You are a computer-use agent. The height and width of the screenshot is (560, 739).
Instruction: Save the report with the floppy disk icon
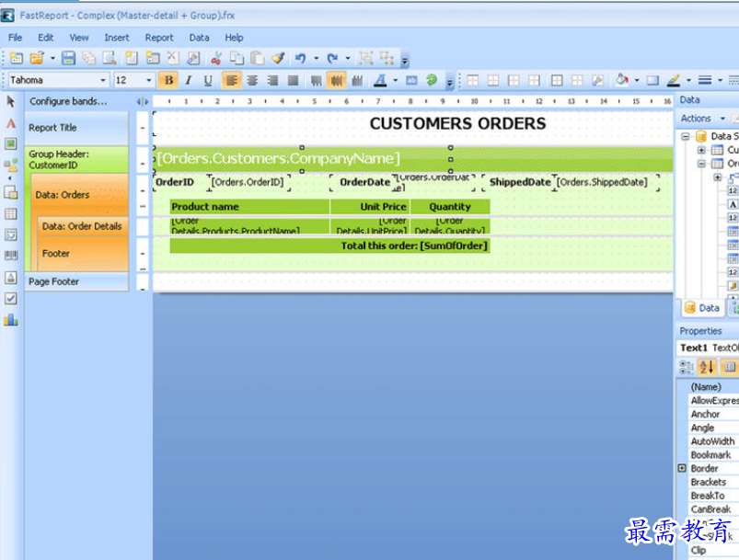tap(69, 59)
